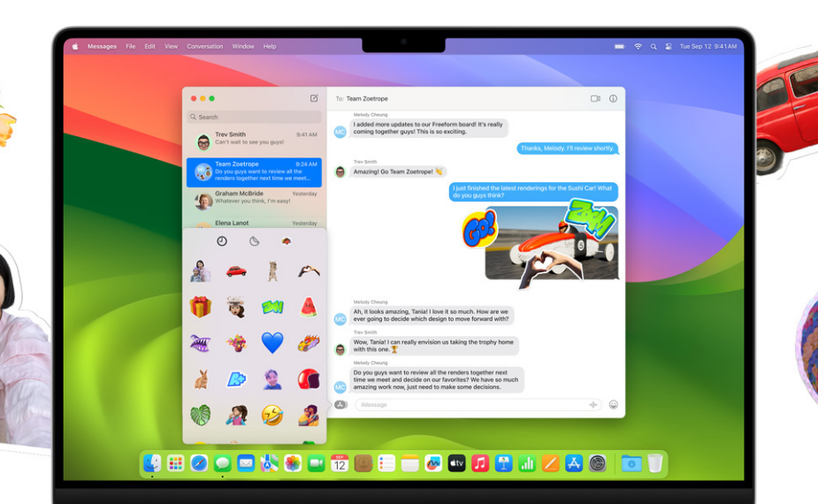Pick the red helmet sticker
Screen dimensions: 818x504
[309, 379]
